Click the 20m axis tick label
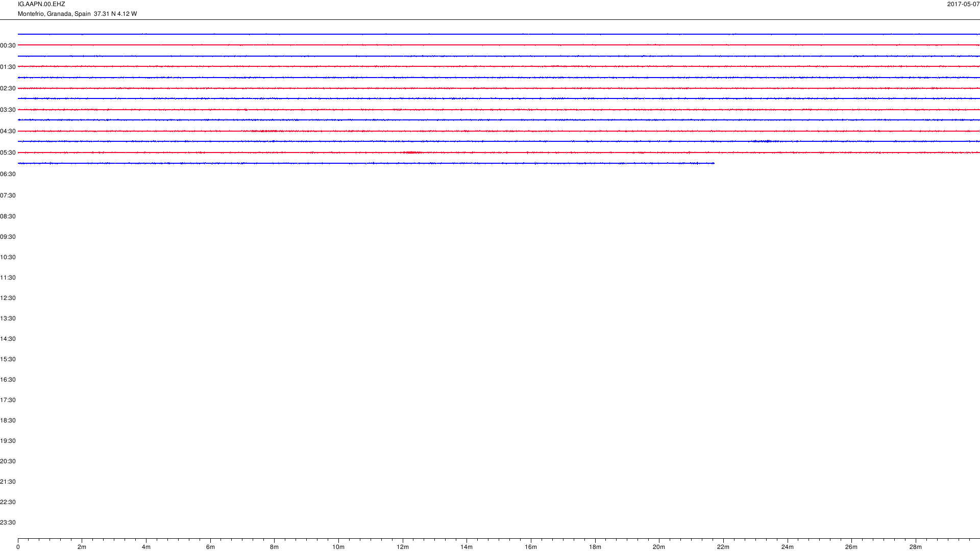 [659, 547]
